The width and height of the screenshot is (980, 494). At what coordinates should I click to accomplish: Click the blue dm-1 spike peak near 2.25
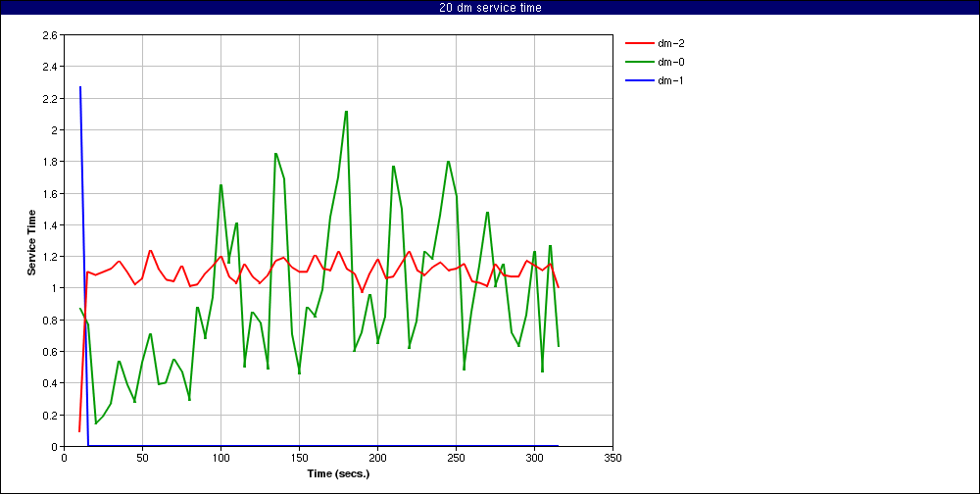(x=80, y=87)
